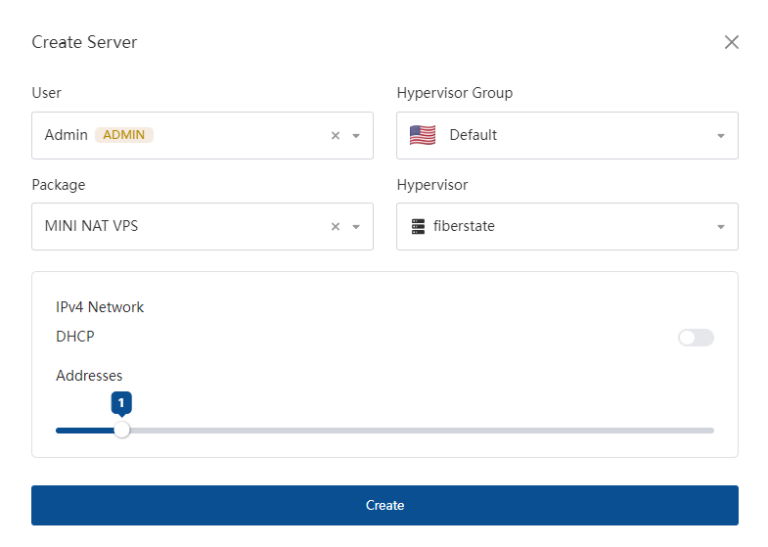Expand the User dropdown arrow

356,136
